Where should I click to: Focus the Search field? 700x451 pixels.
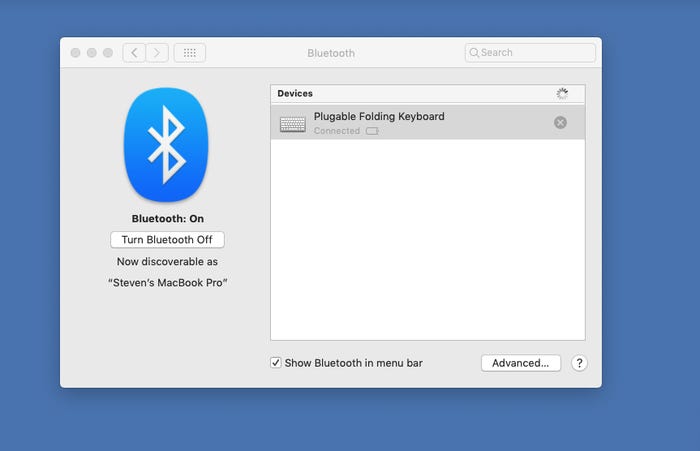coord(530,53)
